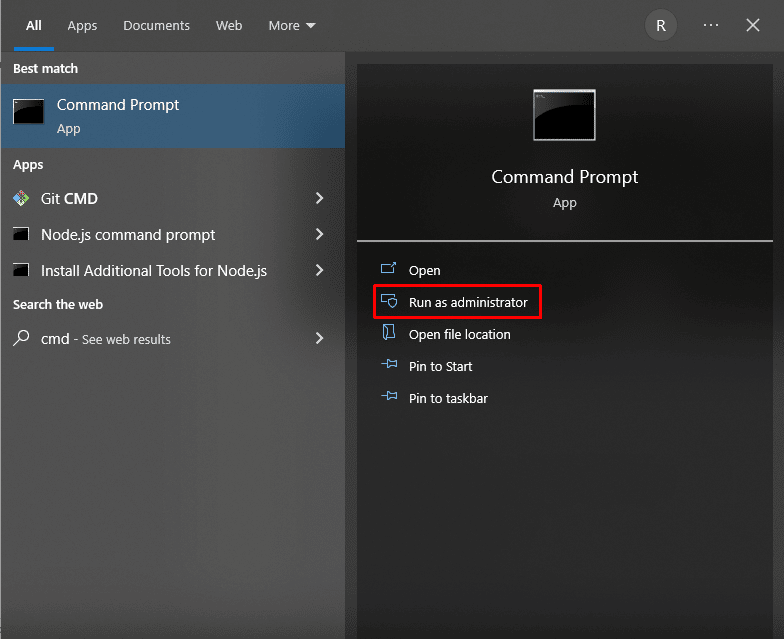The image size is (784, 639).
Task: Expand the Git CMD result chevron
Action: coord(320,198)
